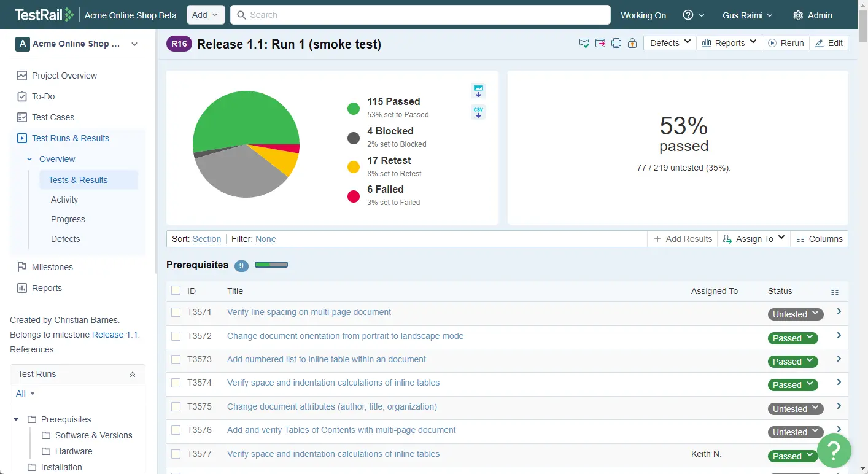Click the Prerequisites section progress bar
This screenshot has height=474, width=868.
(x=271, y=265)
